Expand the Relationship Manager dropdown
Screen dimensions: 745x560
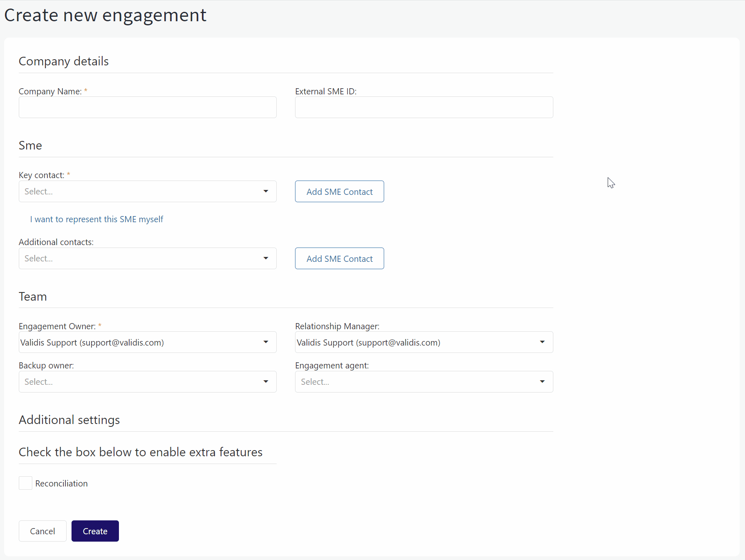pos(424,342)
